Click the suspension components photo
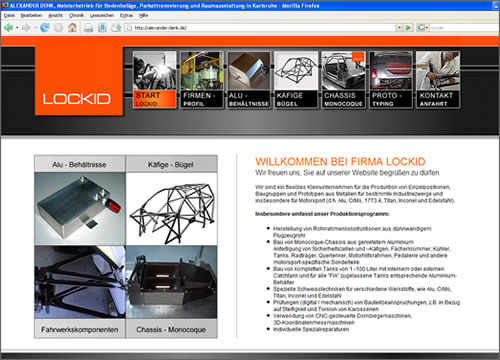 coord(80,282)
